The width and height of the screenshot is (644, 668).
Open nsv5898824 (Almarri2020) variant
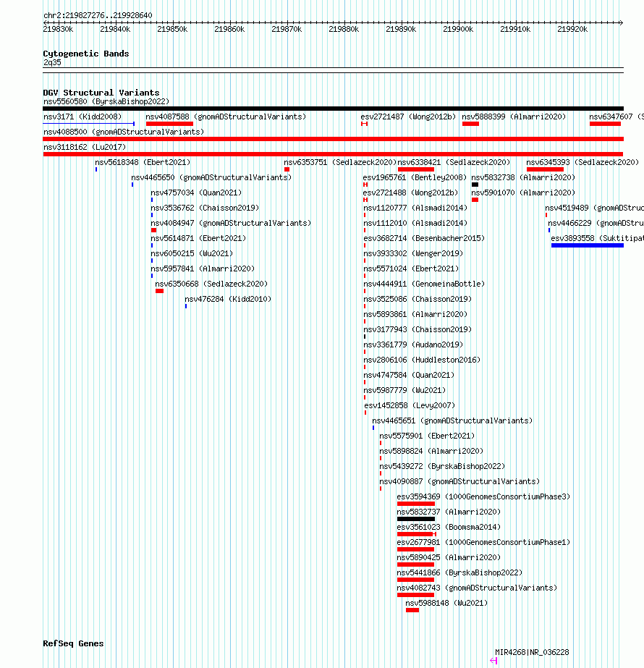431,451
